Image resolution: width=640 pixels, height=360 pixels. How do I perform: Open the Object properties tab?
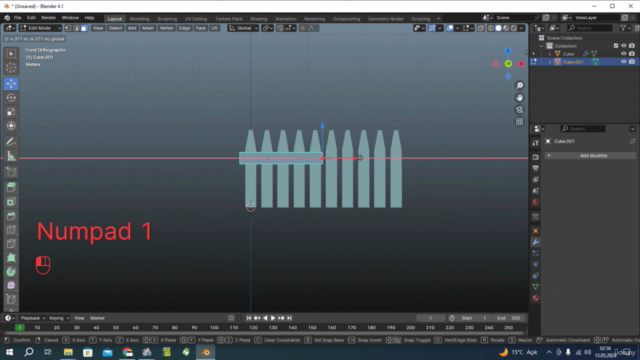[x=536, y=231]
